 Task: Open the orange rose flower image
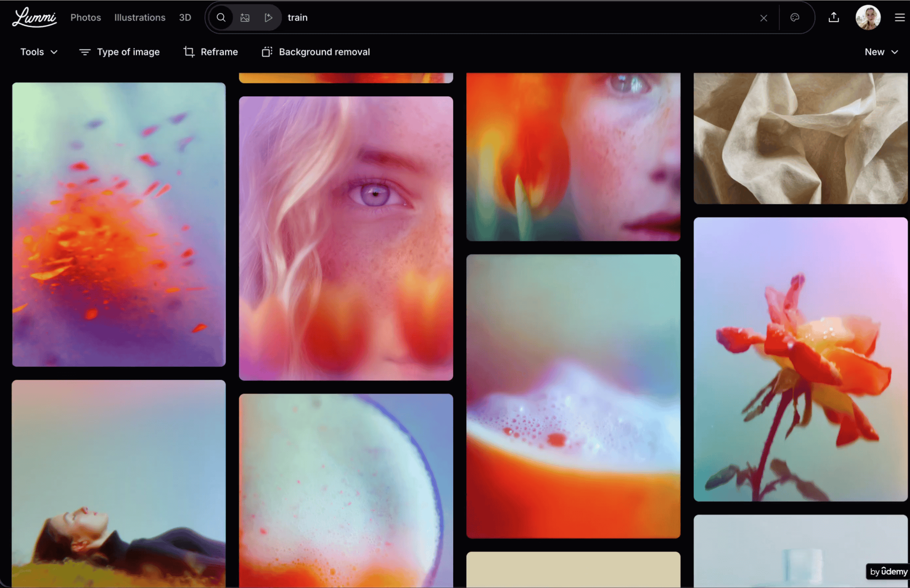pos(800,359)
